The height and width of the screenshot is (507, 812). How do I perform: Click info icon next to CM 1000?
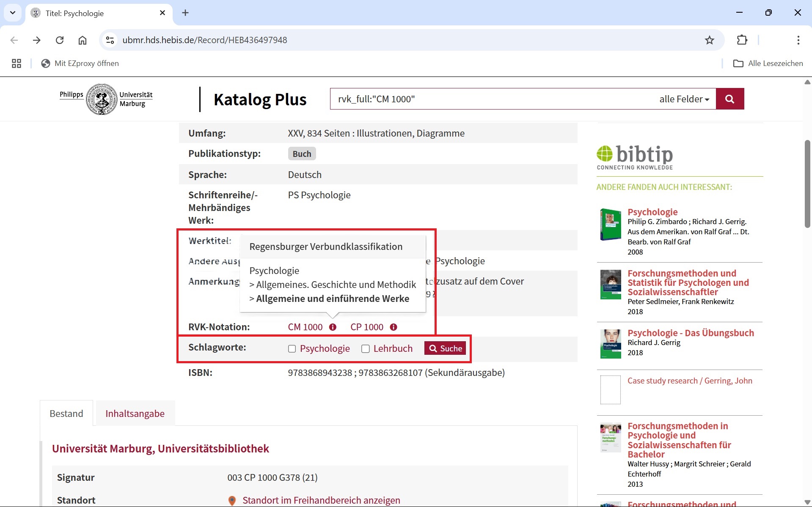(333, 327)
